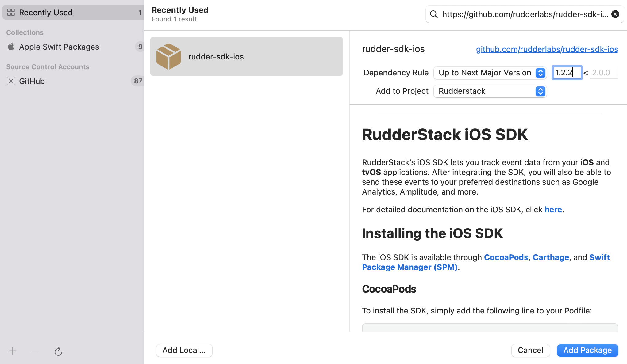
Task: Select GitHub under Source Control Accounts
Action: (32, 81)
